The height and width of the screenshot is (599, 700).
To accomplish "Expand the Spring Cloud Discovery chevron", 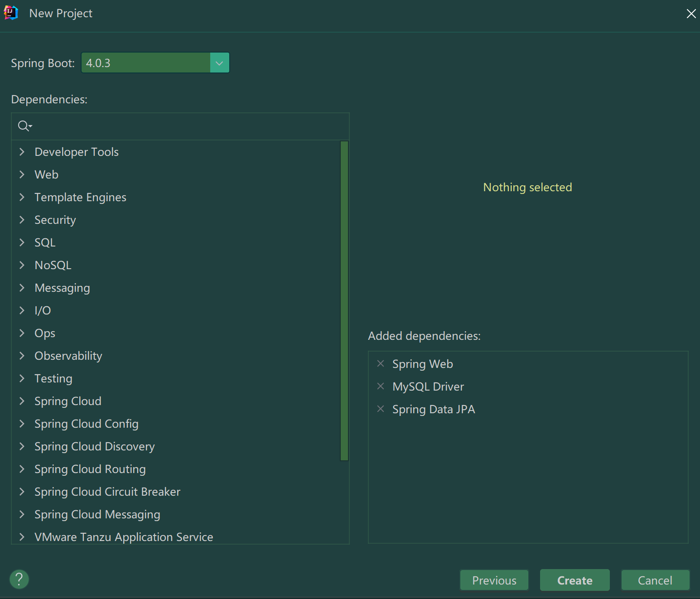I will coord(22,446).
